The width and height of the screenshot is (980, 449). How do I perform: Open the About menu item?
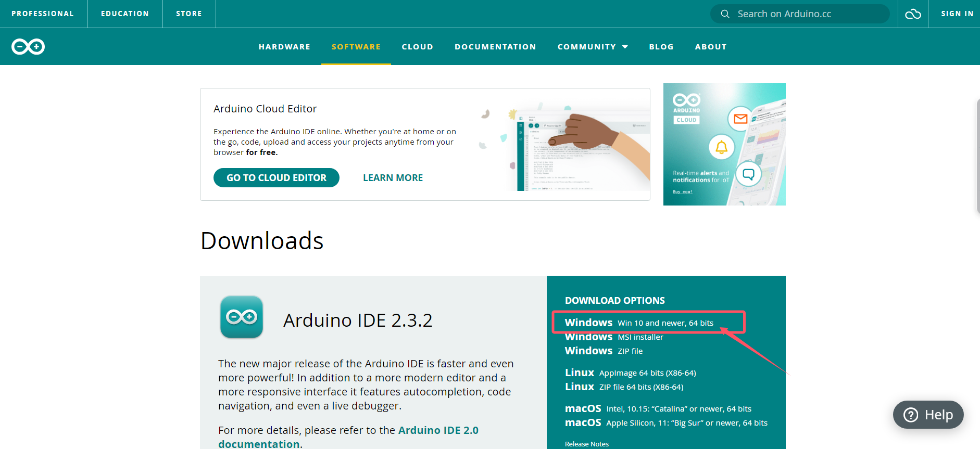(711, 47)
